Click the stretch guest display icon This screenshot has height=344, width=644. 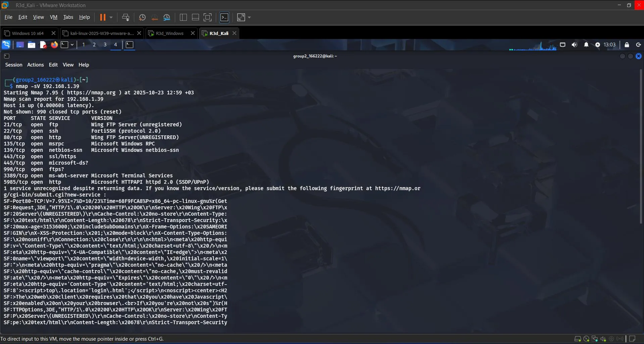click(x=241, y=17)
